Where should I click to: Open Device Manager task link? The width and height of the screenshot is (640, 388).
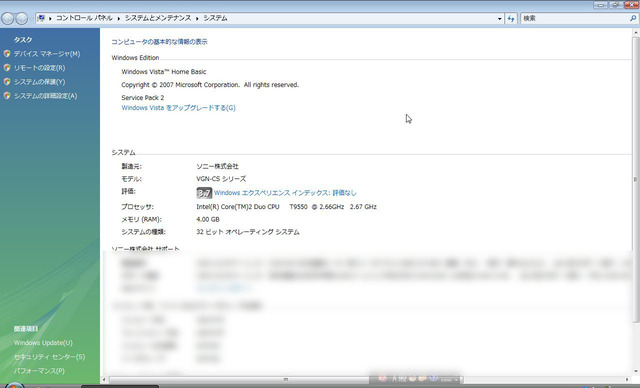[x=47, y=54]
